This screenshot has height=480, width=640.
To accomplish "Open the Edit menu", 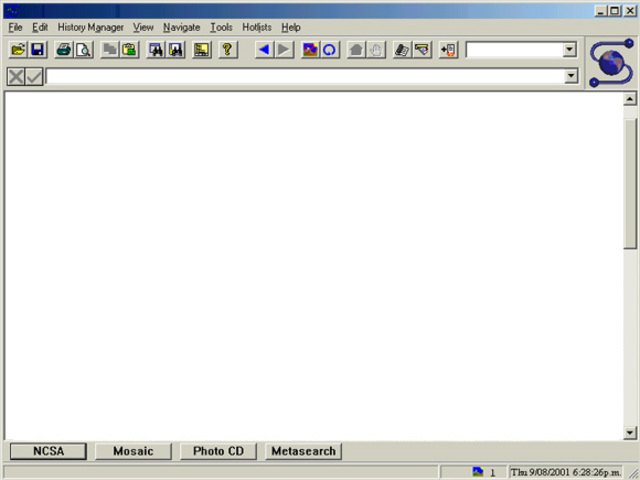I will 40,27.
